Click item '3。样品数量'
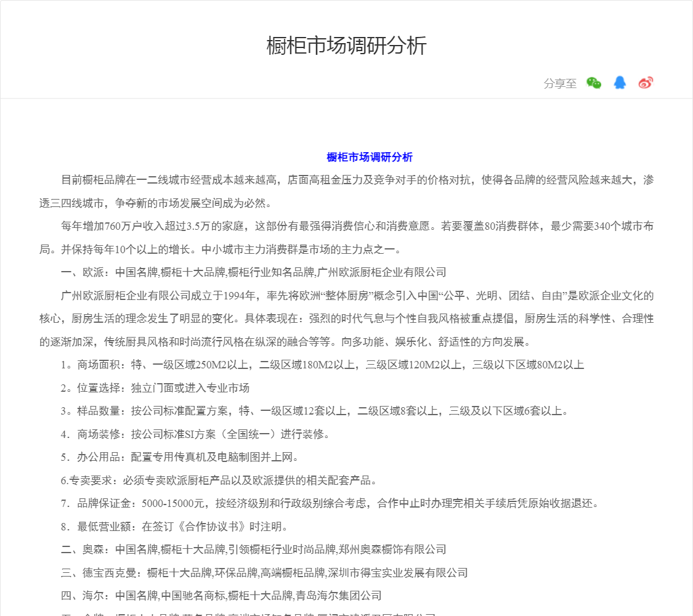Viewport: 693px width, 616px height. tap(314, 411)
